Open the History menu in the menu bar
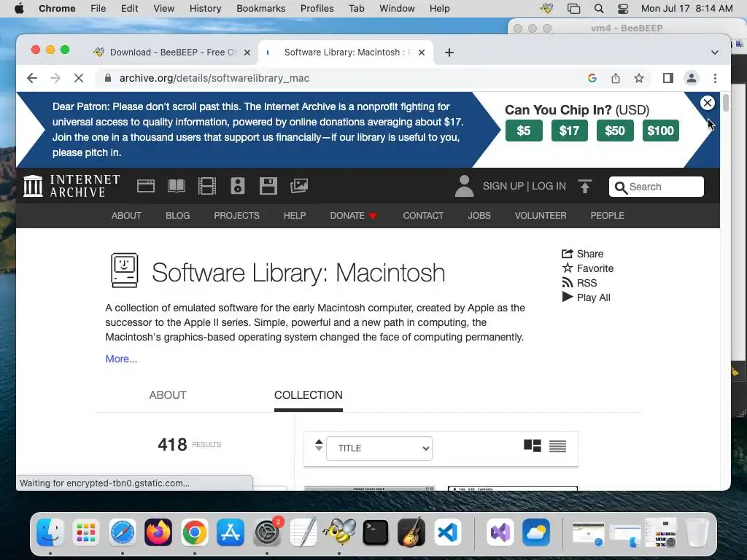The image size is (747, 560). pyautogui.click(x=205, y=9)
